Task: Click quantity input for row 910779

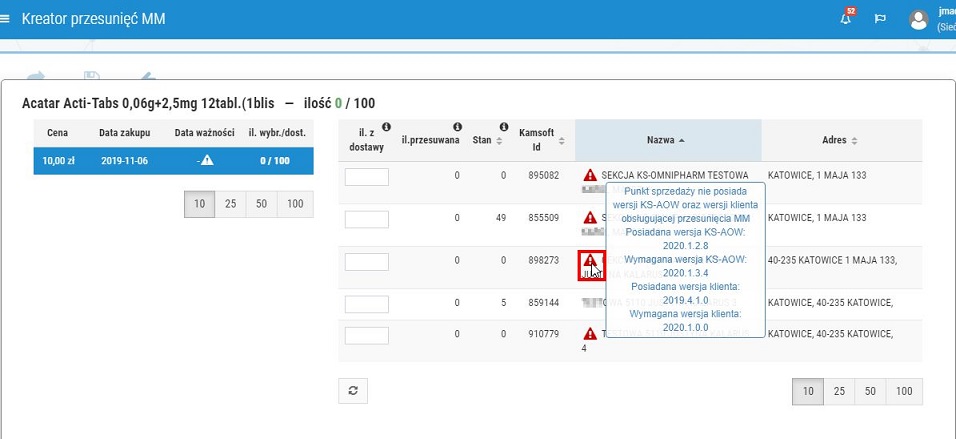Action: [366, 335]
